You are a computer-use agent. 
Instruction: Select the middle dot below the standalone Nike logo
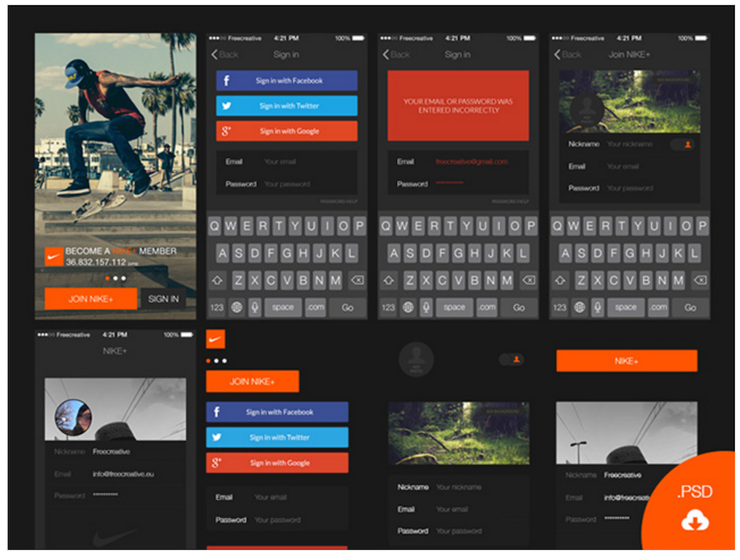click(217, 361)
